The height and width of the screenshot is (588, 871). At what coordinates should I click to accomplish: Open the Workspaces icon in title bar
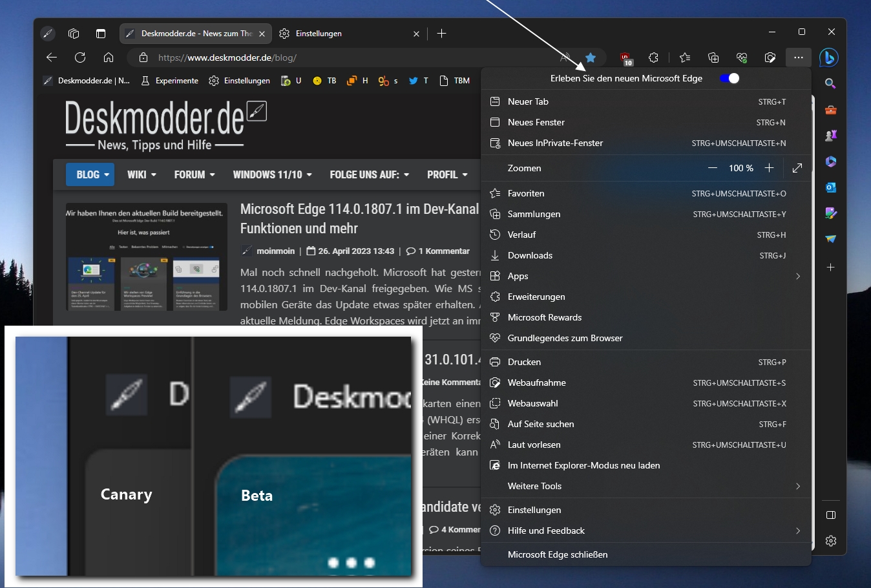point(74,34)
